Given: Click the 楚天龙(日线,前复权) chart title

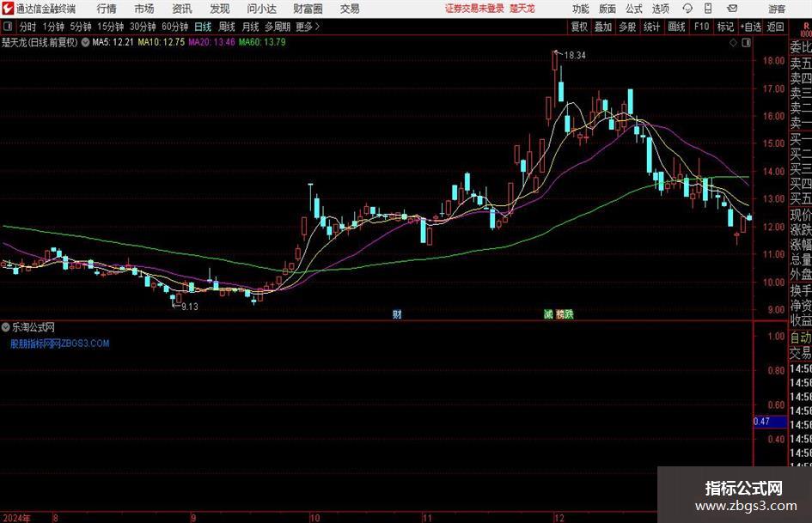Looking at the screenshot, I should click(x=40, y=42).
